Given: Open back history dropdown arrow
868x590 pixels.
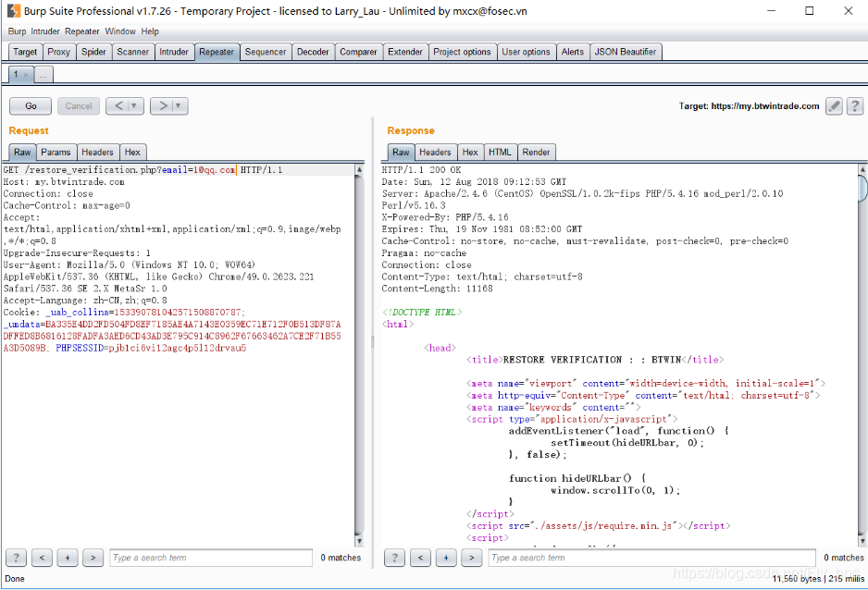Looking at the screenshot, I should coord(134,105).
